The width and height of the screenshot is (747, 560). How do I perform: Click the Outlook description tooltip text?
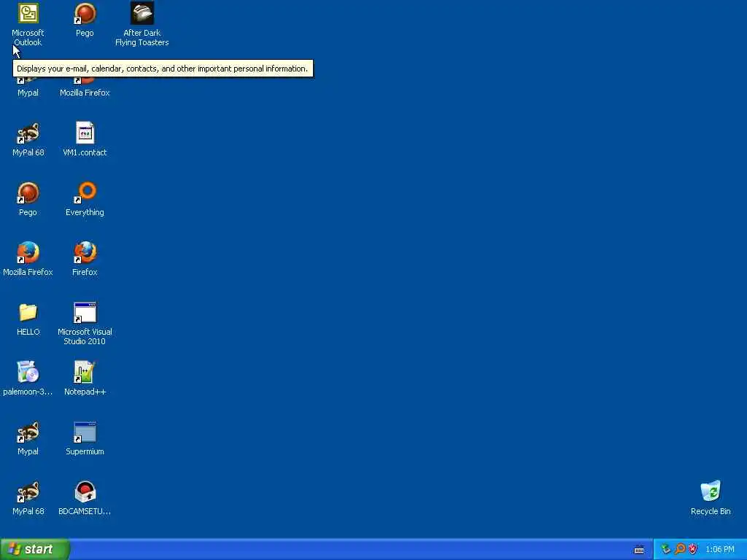[x=163, y=69]
